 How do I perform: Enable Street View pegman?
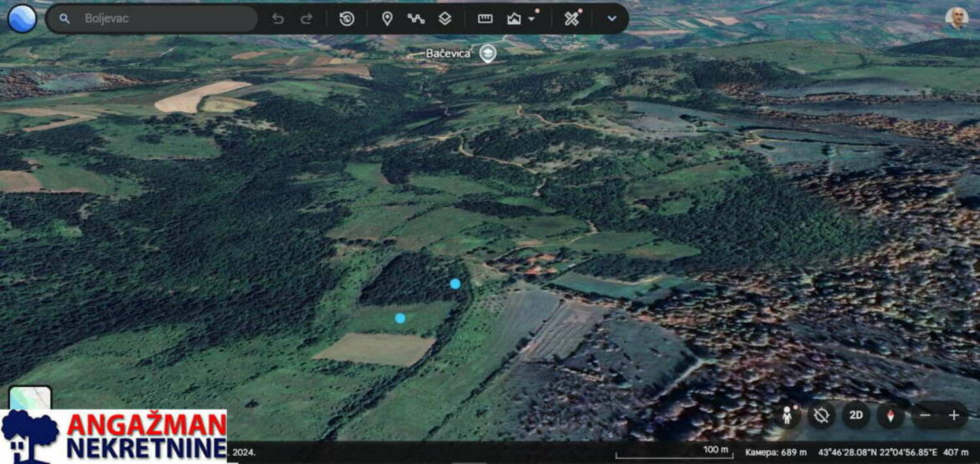pos(787,415)
